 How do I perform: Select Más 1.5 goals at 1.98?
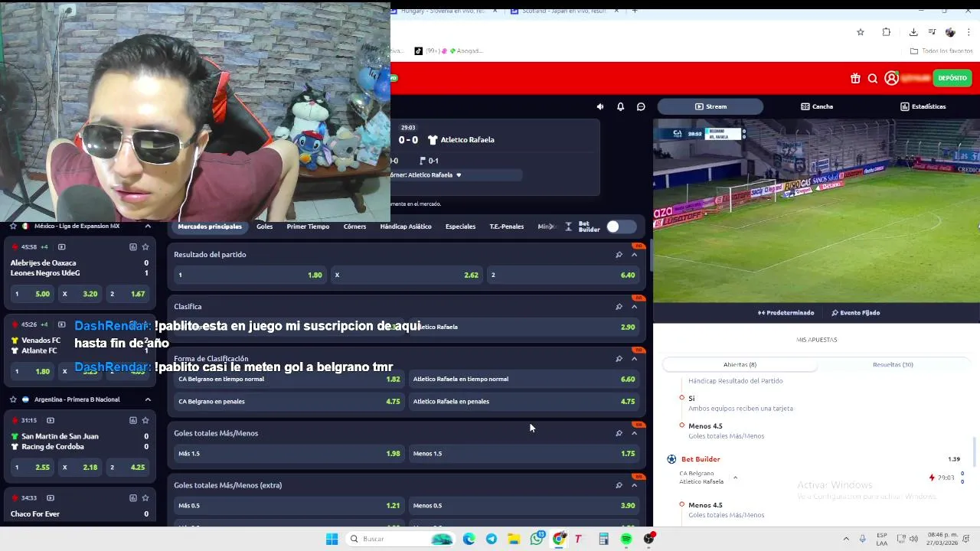[289, 454]
